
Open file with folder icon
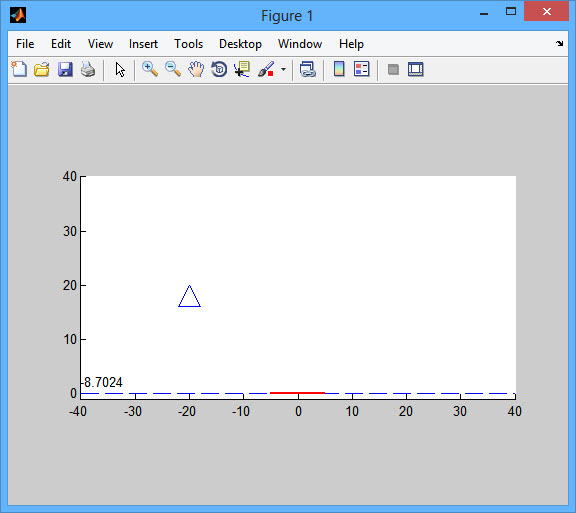[x=42, y=69]
